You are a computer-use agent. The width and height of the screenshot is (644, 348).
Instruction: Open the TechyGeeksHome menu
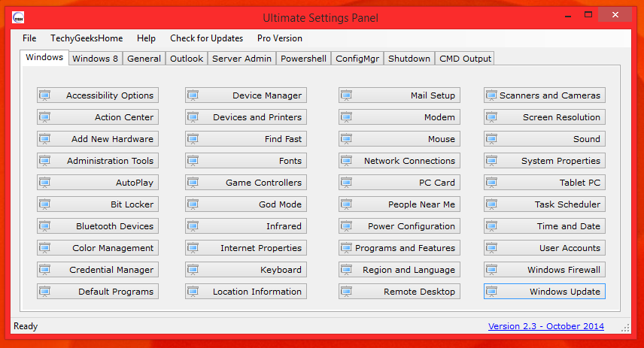pyautogui.click(x=87, y=38)
